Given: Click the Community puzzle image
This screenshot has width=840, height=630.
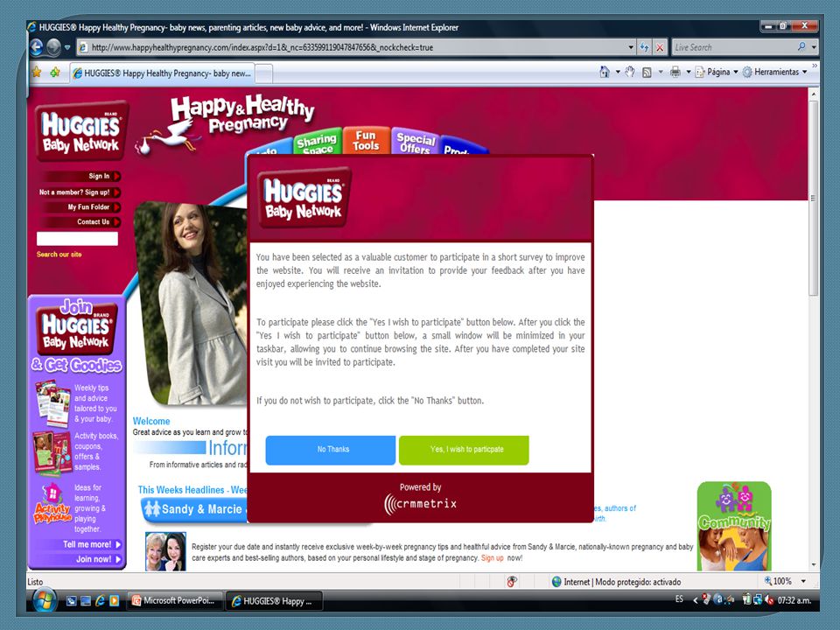Looking at the screenshot, I should tap(734, 526).
